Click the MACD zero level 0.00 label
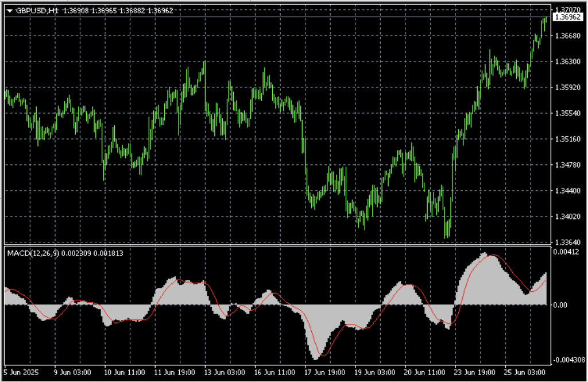This screenshot has height=382, width=588. (x=560, y=305)
